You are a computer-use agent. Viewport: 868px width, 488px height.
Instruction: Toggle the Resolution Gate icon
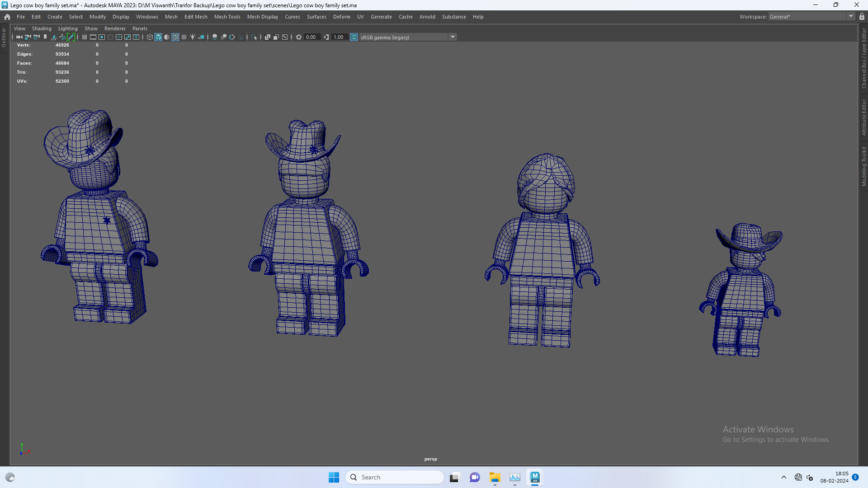tap(102, 37)
